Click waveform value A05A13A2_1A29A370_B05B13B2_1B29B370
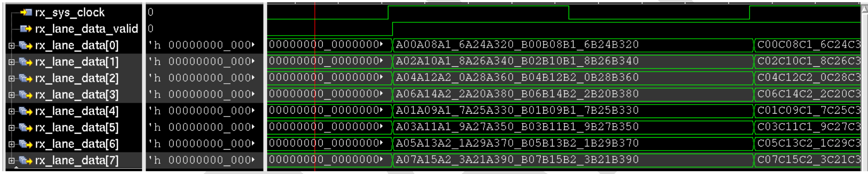 click(x=517, y=143)
